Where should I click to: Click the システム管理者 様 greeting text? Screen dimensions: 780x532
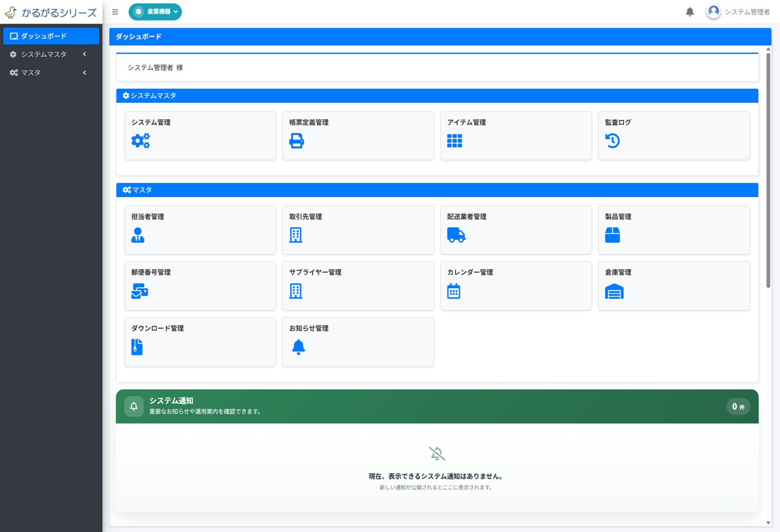155,67
